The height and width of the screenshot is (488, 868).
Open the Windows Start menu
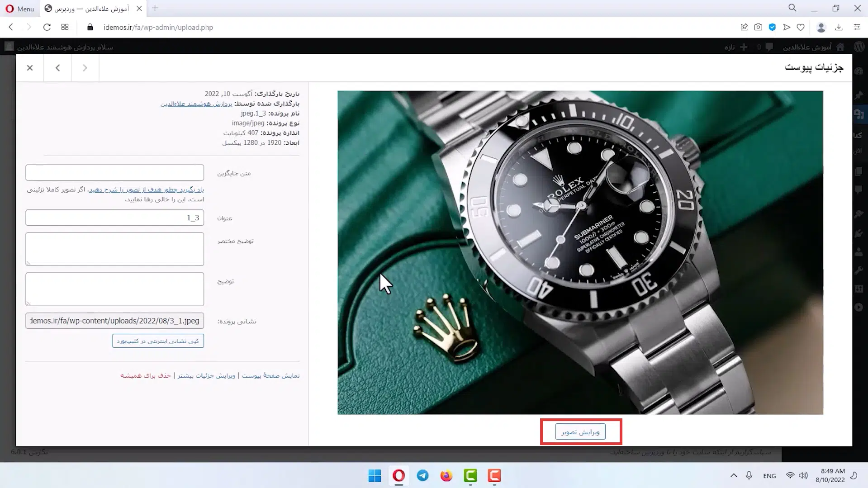pos(375,476)
